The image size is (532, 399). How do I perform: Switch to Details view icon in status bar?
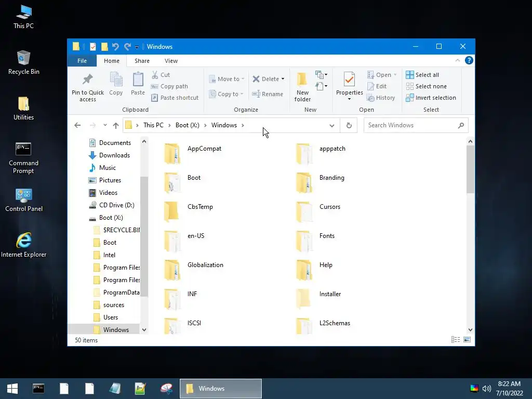click(455, 340)
